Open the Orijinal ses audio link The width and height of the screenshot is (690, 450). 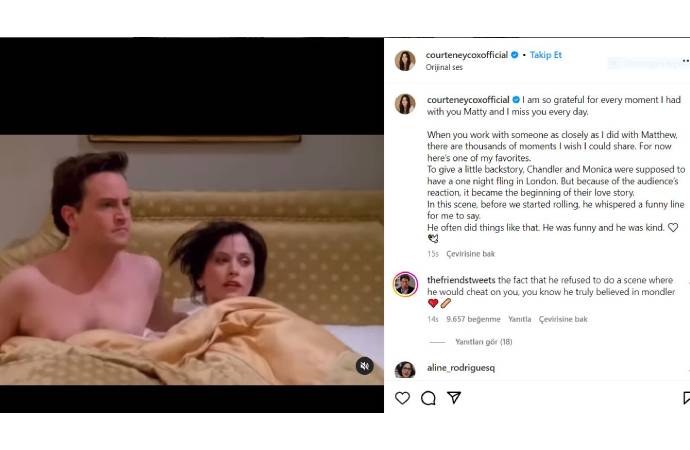[444, 67]
